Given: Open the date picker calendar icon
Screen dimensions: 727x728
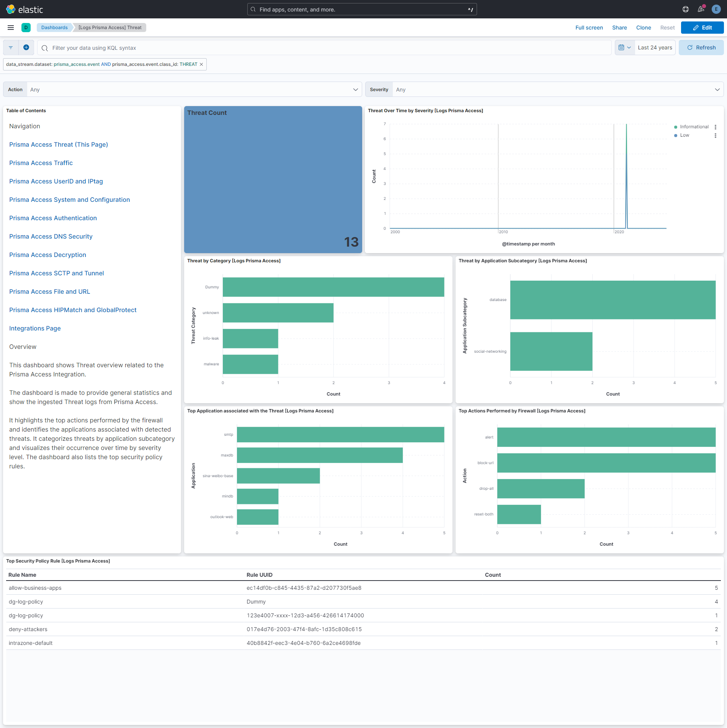Looking at the screenshot, I should 621,47.
